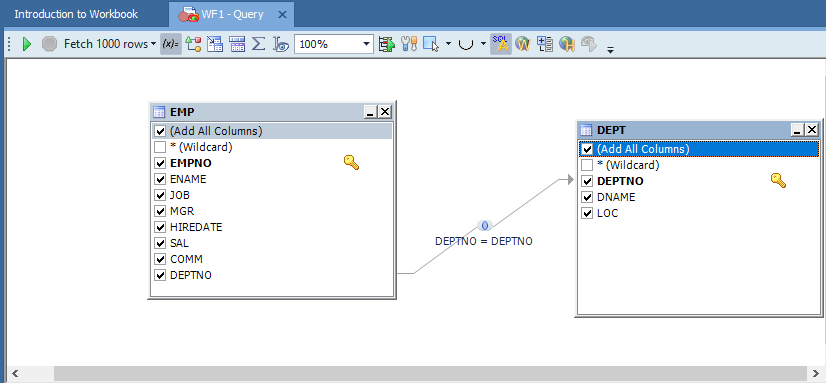
Task: Uncheck the DEPT DEPTNO column checkbox
Action: [x=587, y=181]
